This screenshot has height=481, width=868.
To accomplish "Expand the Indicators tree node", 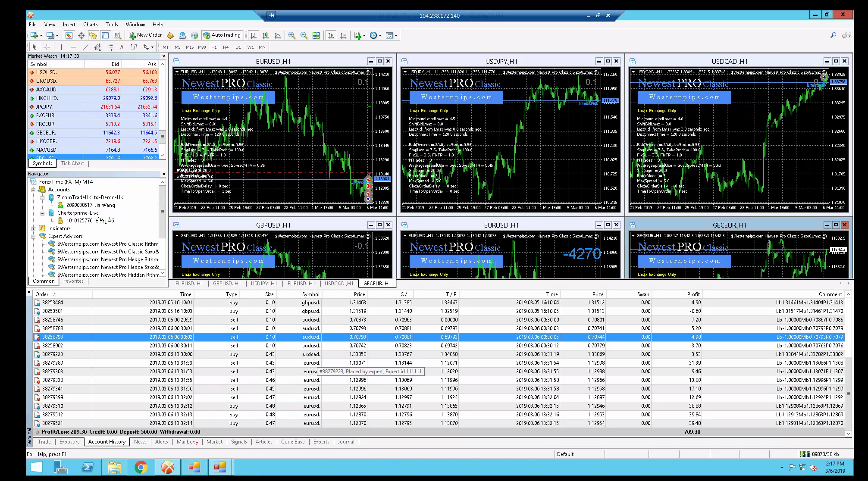I will [x=34, y=228].
